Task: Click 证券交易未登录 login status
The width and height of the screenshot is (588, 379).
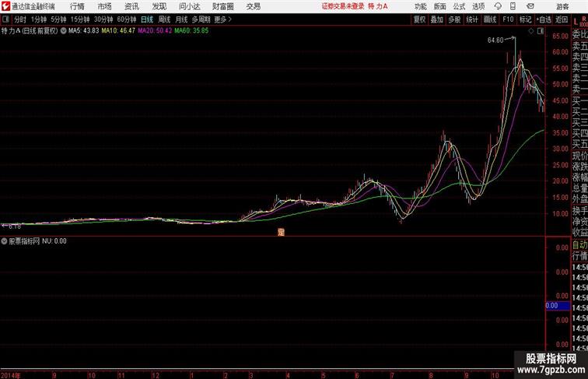Action: [x=343, y=6]
